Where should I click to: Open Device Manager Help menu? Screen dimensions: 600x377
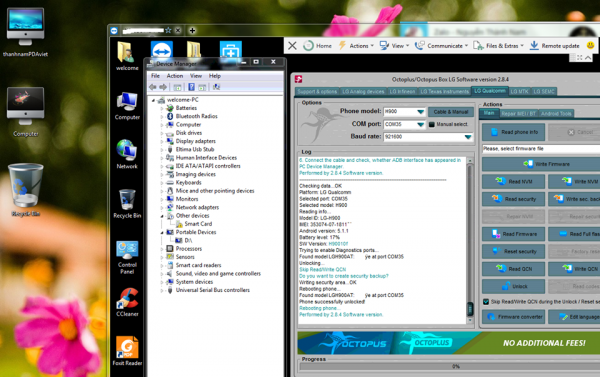tap(215, 76)
